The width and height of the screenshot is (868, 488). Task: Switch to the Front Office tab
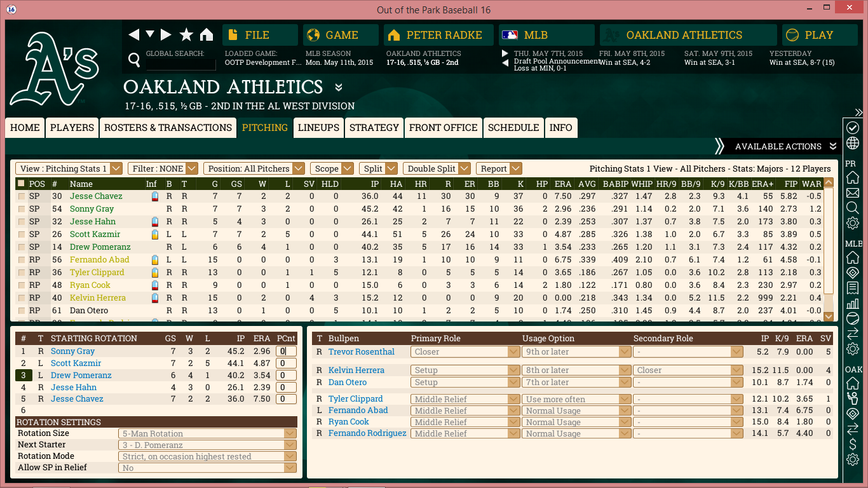[444, 128]
